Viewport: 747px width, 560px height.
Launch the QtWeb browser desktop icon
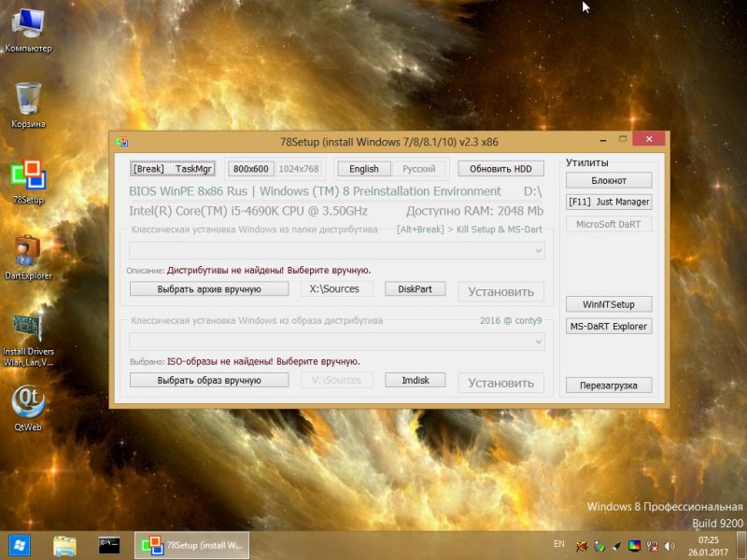[28, 408]
